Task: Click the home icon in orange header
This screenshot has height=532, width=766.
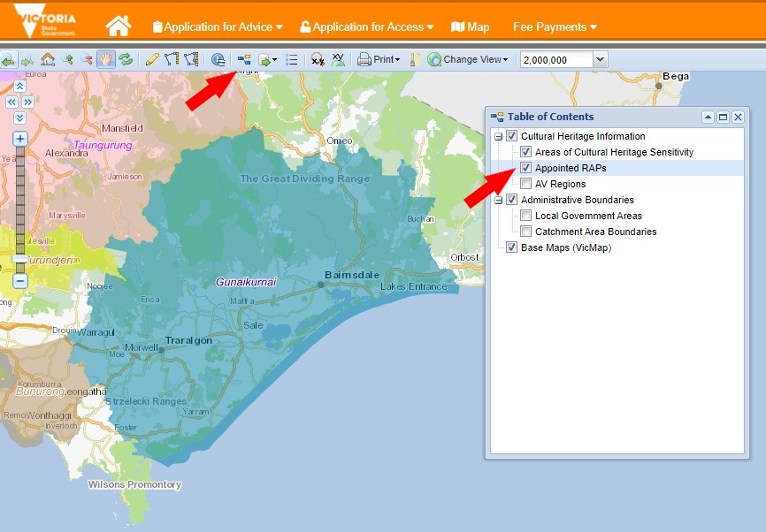Action: point(119,27)
